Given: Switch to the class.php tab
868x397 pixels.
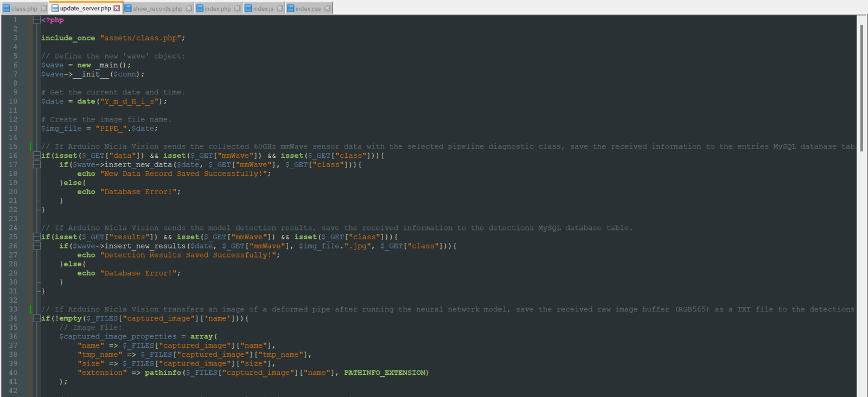Looking at the screenshot, I should tap(24, 8).
